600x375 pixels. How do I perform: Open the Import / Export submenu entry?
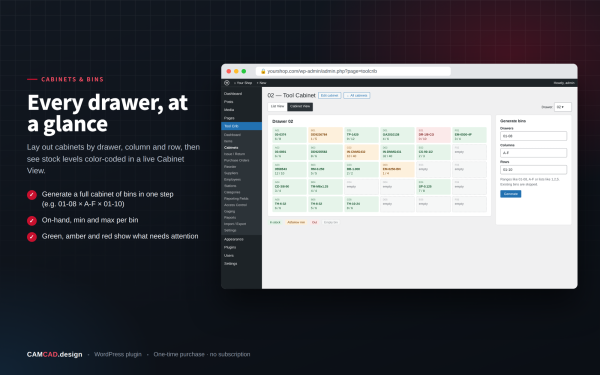click(235, 224)
